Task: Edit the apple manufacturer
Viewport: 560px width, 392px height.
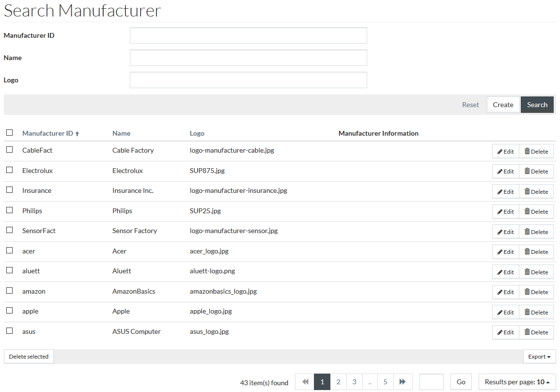Action: click(x=505, y=313)
